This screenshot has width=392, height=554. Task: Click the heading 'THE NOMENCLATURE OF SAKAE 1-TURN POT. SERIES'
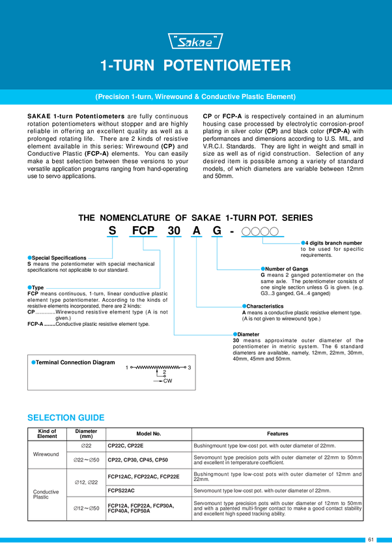(195, 218)
